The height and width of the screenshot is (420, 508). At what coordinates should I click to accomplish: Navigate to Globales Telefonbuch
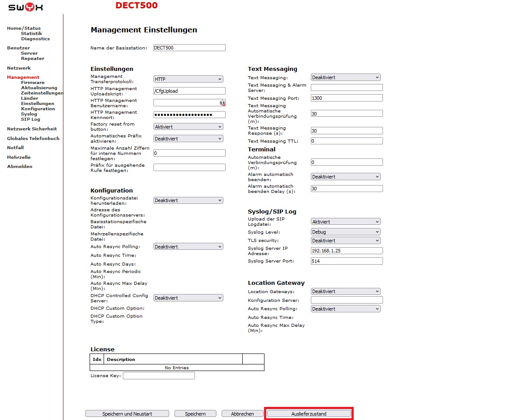point(33,139)
